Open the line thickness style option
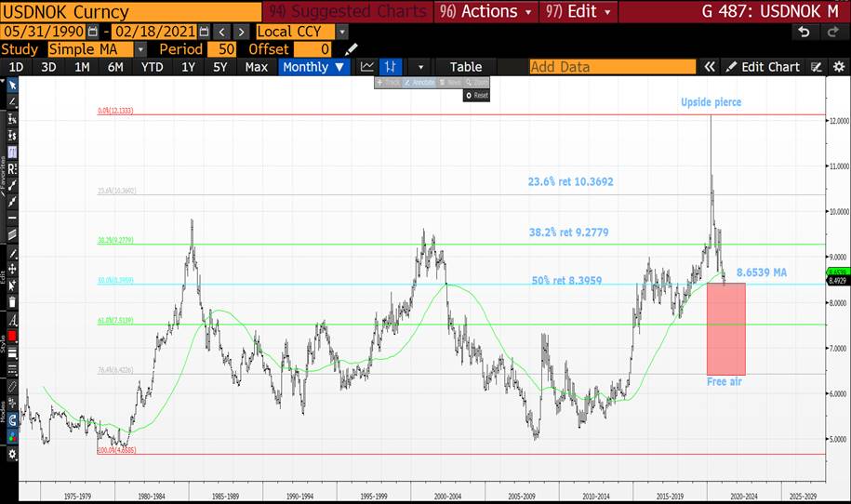The width and height of the screenshot is (851, 504). pos(12,353)
